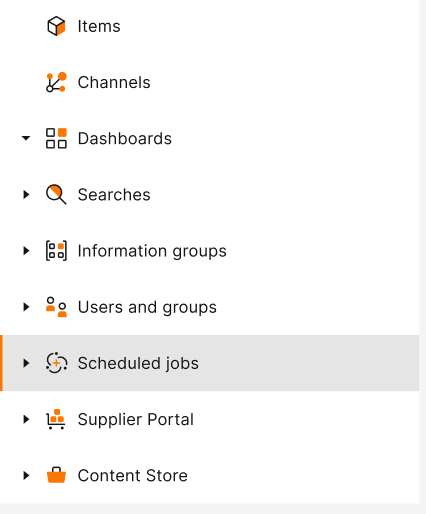The width and height of the screenshot is (426, 514).
Task: Expand the Content Store arrow
Action: (x=26, y=475)
